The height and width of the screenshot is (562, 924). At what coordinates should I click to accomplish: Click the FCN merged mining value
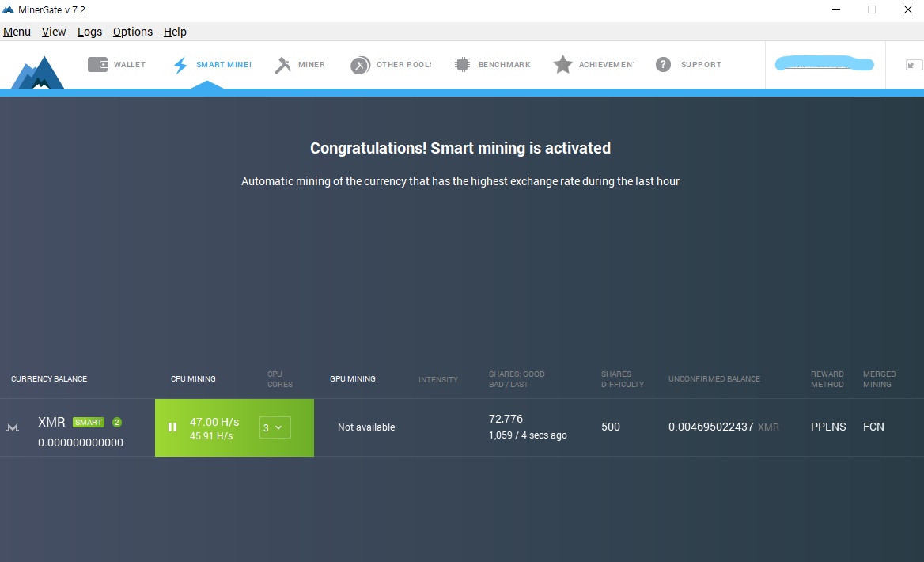873,427
